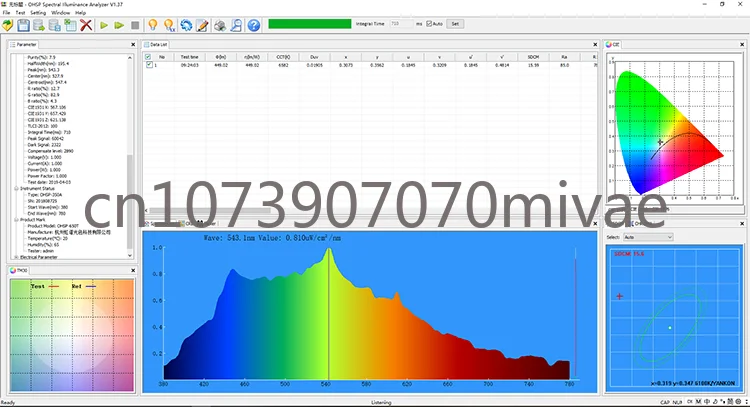Click the cross marker on the CIE diagram
Screen dimensions: 750x407
pos(660,142)
